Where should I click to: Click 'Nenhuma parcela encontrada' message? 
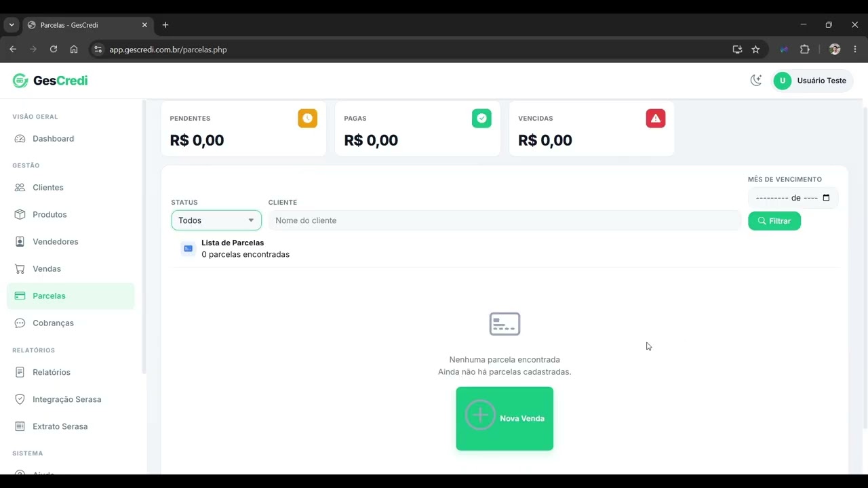tap(505, 360)
